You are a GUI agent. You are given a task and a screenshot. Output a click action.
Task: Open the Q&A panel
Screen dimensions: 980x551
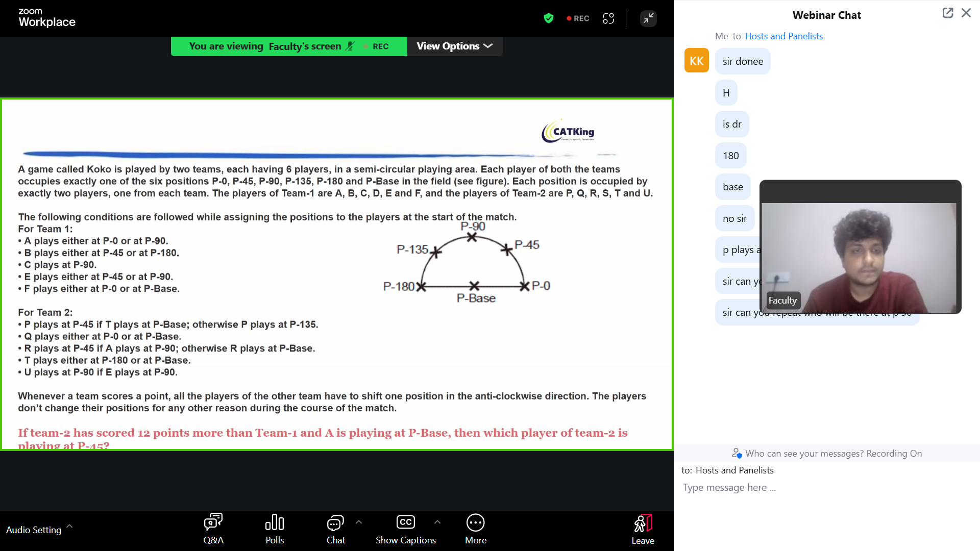[213, 529]
